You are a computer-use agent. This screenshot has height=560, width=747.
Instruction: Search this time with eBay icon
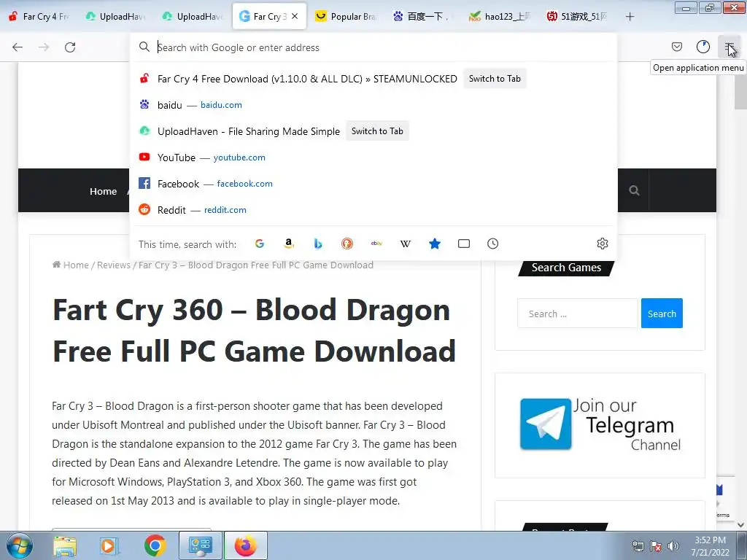[x=376, y=244]
